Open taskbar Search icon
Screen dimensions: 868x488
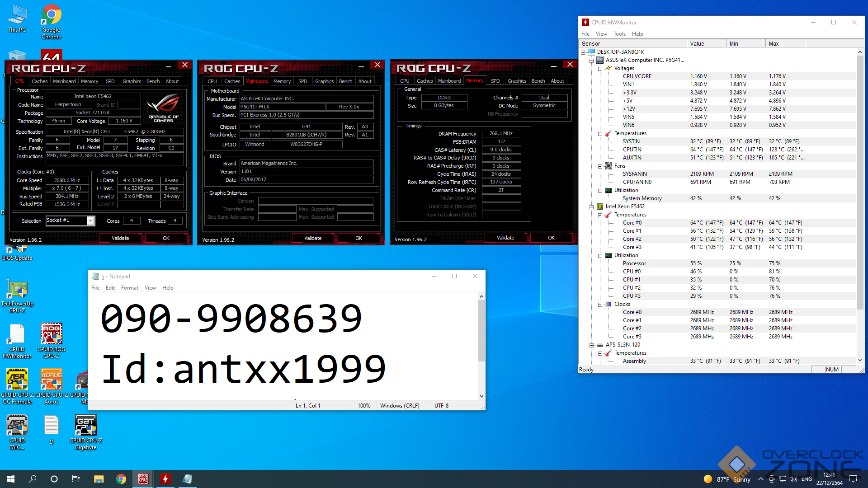click(33, 479)
